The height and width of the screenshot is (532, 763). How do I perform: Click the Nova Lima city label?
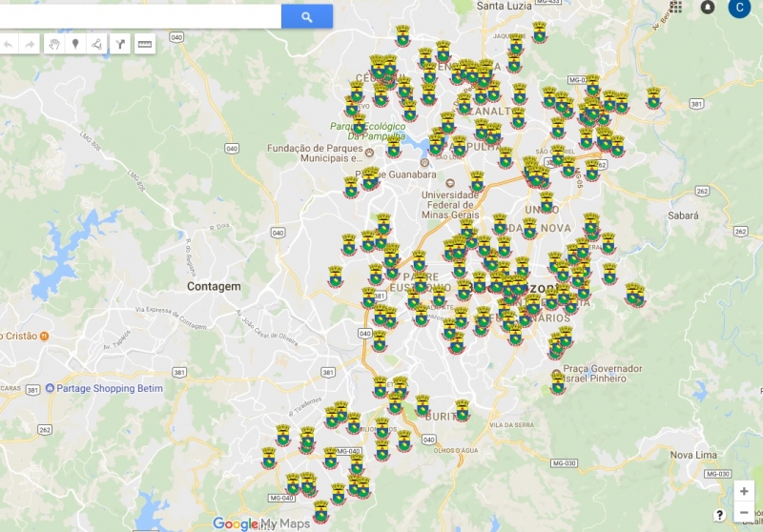[693, 455]
